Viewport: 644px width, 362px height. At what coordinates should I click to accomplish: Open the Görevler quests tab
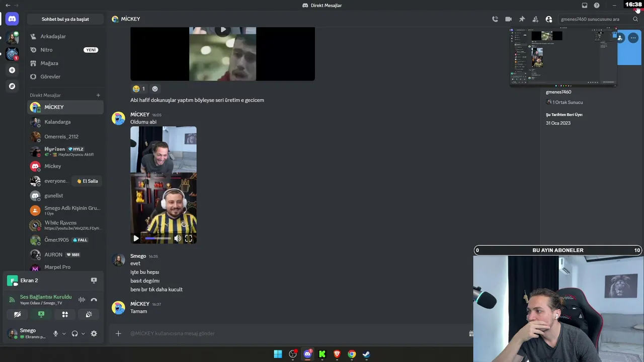click(x=65, y=77)
